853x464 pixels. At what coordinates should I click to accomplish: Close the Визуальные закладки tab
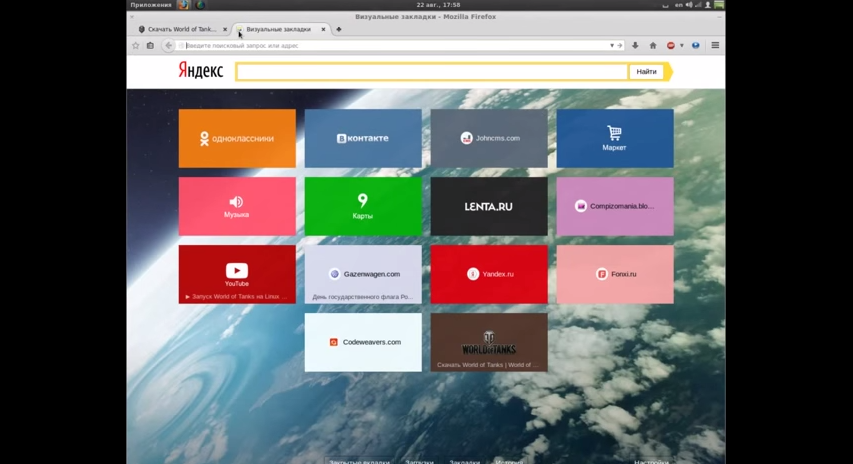323,29
